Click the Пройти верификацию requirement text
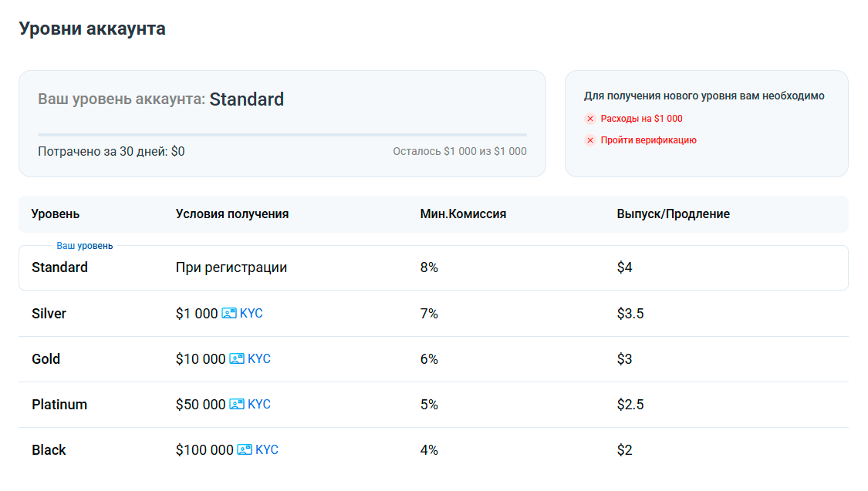This screenshot has width=868, height=491. pos(648,140)
